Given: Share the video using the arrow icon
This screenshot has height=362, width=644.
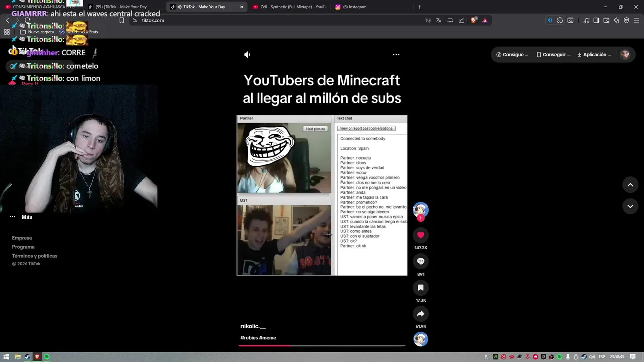Looking at the screenshot, I should [421, 314].
